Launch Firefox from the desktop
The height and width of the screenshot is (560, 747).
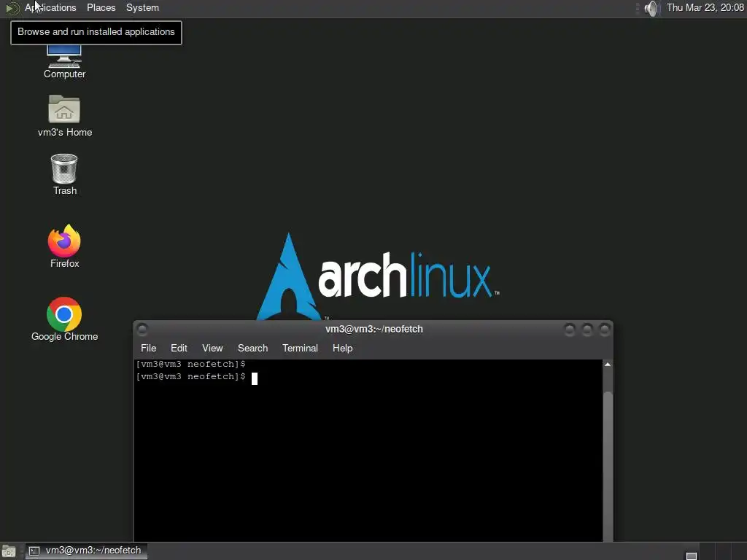pyautogui.click(x=64, y=246)
